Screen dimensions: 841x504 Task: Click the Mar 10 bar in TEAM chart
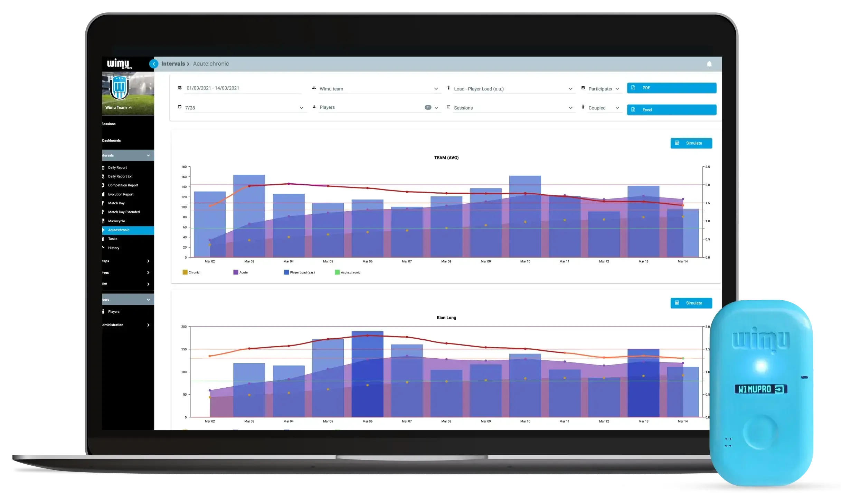(x=525, y=216)
